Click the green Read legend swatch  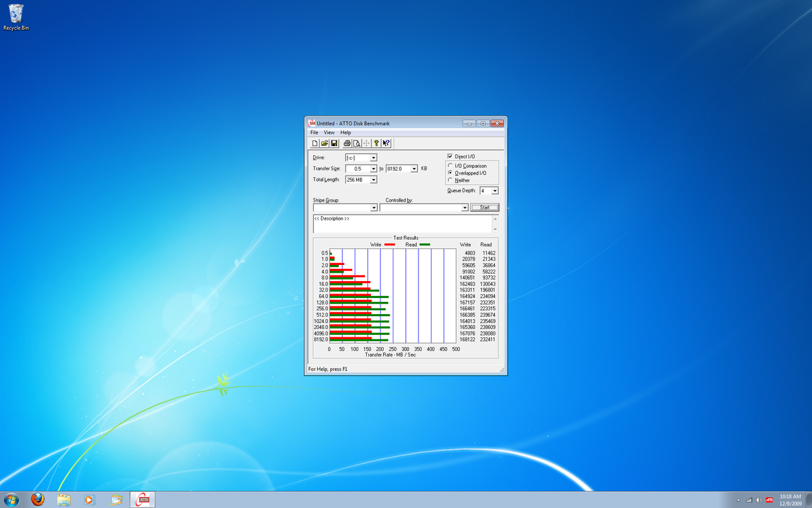pyautogui.click(x=424, y=245)
